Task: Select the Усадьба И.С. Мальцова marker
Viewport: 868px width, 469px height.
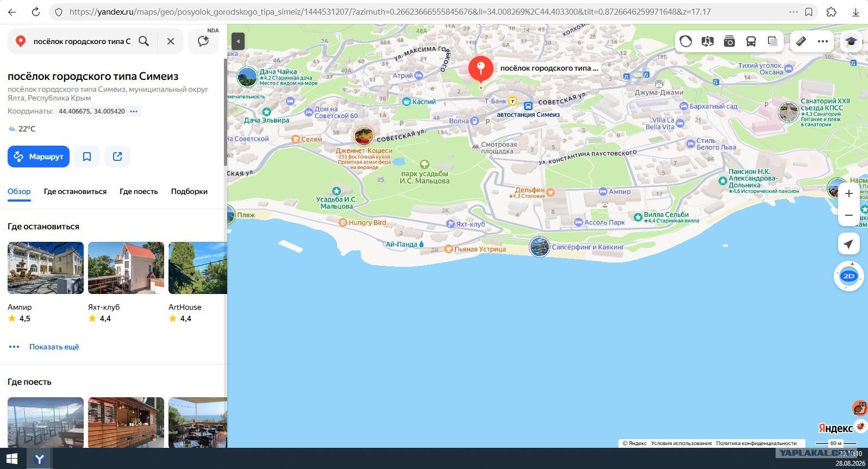Action: tap(336, 191)
